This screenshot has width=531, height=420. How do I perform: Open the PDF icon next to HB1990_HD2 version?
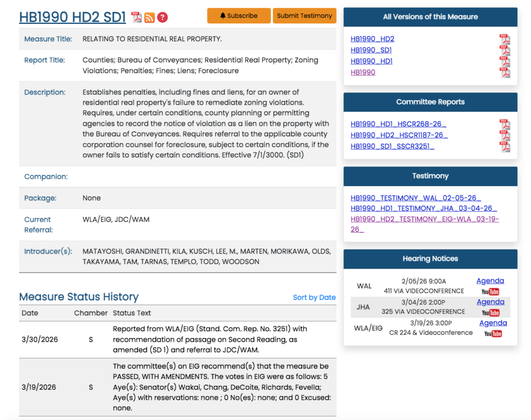coord(504,39)
